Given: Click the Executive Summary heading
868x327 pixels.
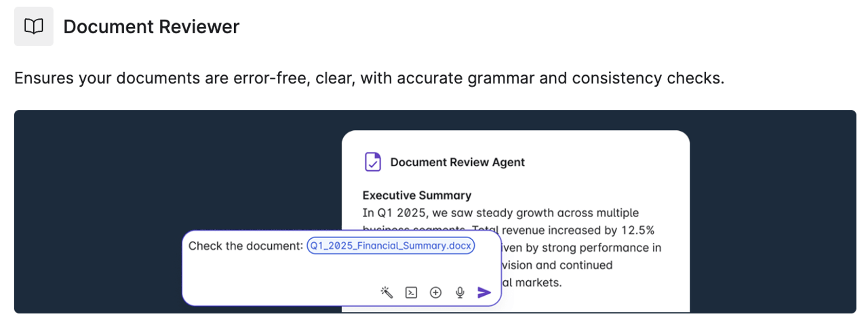Looking at the screenshot, I should [x=417, y=195].
